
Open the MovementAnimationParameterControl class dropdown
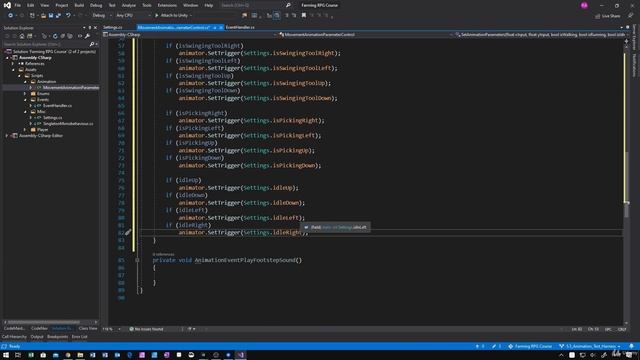pos(366,35)
